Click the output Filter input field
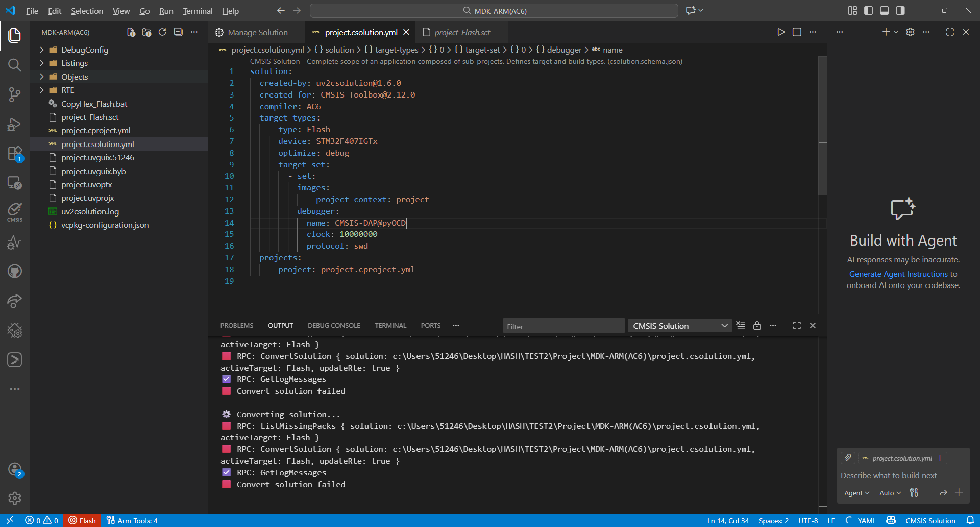 563,326
